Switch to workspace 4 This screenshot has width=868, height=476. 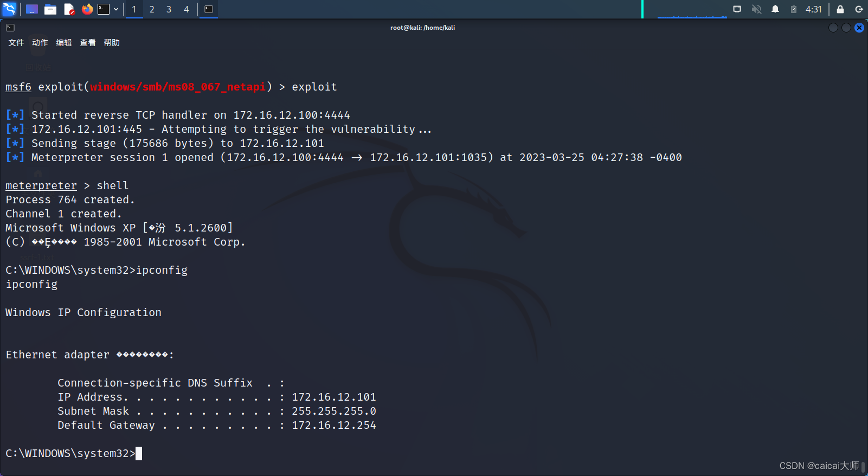click(187, 9)
